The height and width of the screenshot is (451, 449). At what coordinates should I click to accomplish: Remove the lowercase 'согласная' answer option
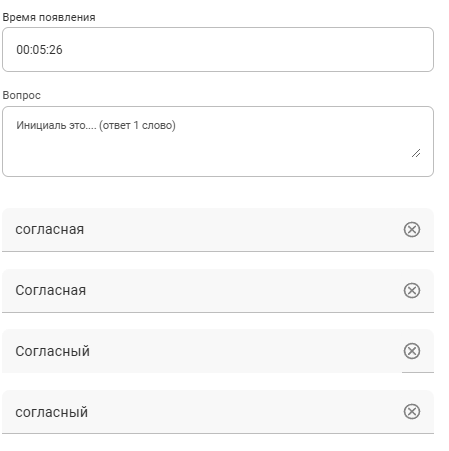pyautogui.click(x=412, y=229)
